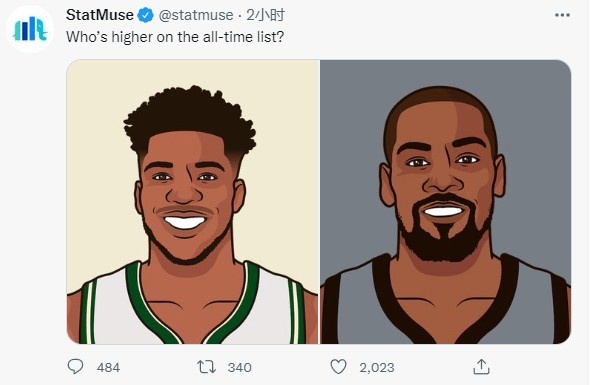Click the tweet text "Who's higher on the all-time list?"
The height and width of the screenshot is (385, 591).
click(175, 37)
